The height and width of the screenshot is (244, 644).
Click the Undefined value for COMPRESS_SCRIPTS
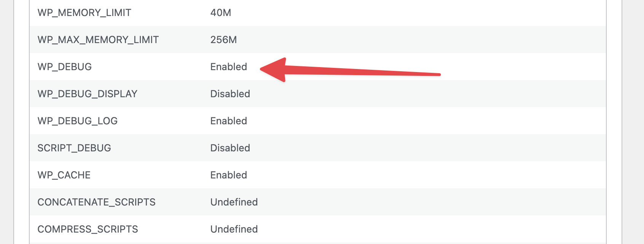point(234,230)
